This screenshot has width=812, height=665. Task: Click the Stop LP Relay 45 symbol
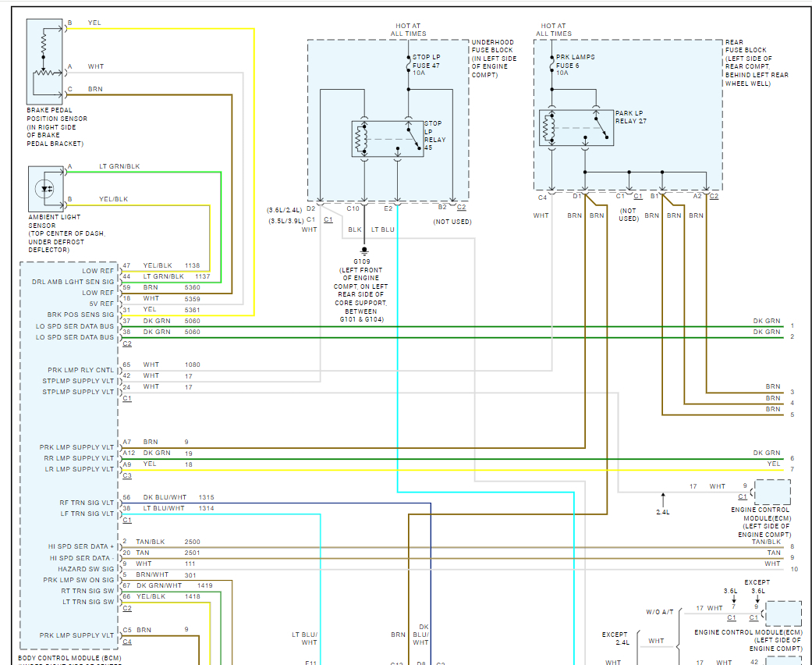click(x=388, y=139)
